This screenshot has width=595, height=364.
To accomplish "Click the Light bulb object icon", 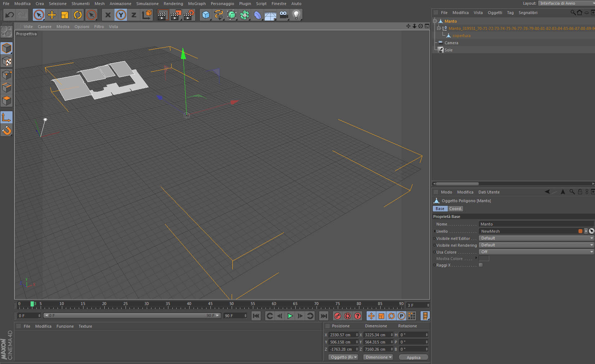I will tap(296, 15).
